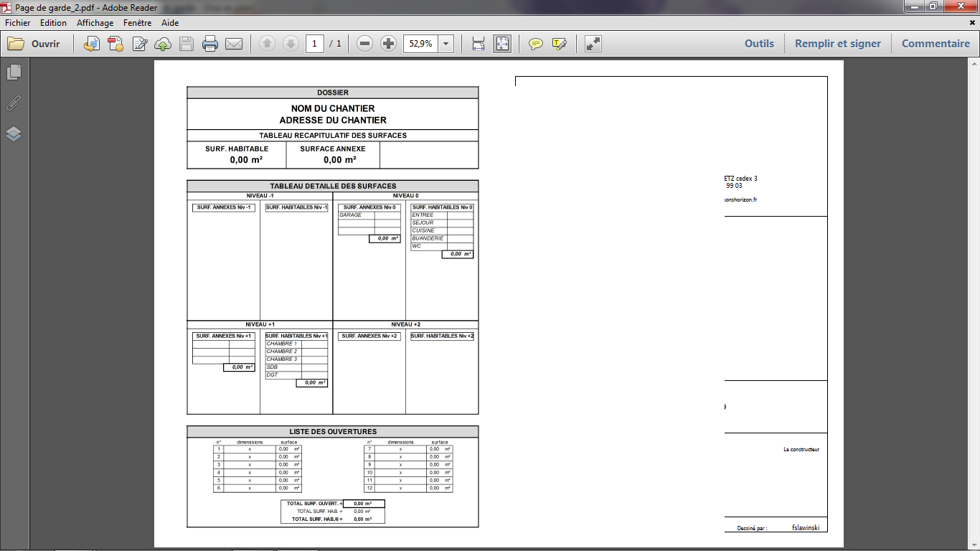Click the CUISINE row
980x551 pixels.
pos(442,230)
